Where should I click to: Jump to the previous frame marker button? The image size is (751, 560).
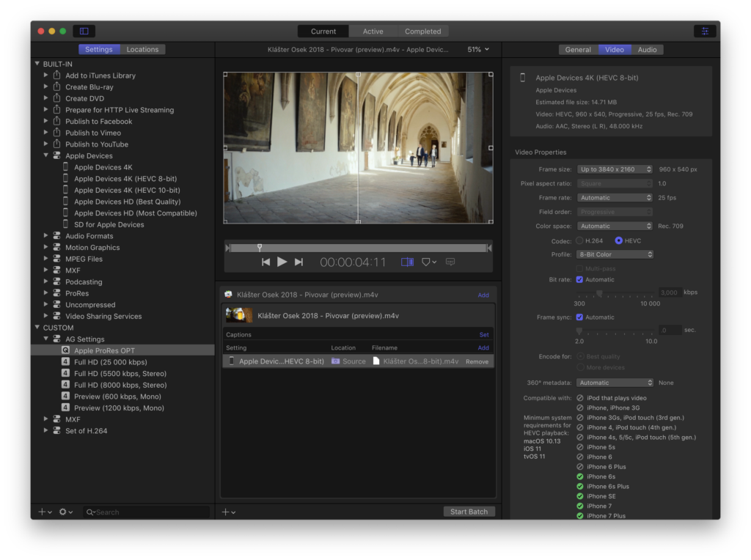pyautogui.click(x=265, y=262)
